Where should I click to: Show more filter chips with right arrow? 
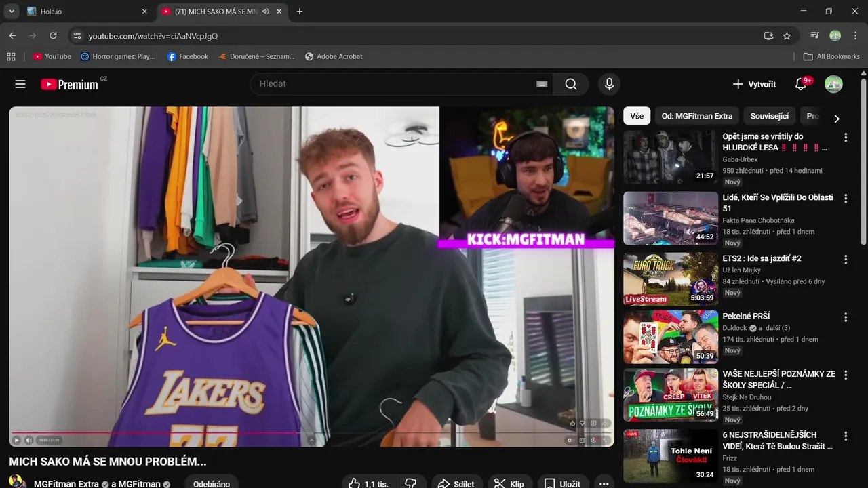point(836,118)
